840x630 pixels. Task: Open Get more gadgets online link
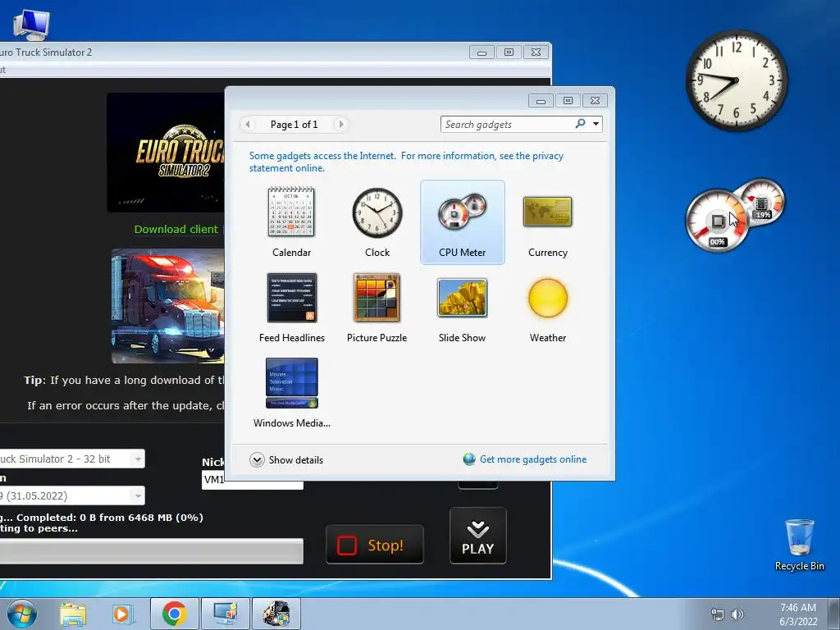tap(533, 459)
